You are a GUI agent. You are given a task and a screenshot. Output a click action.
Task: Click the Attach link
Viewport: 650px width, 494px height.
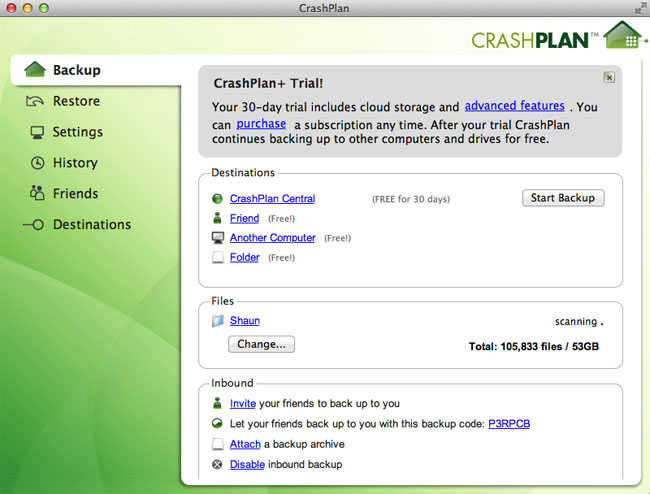coord(245,444)
